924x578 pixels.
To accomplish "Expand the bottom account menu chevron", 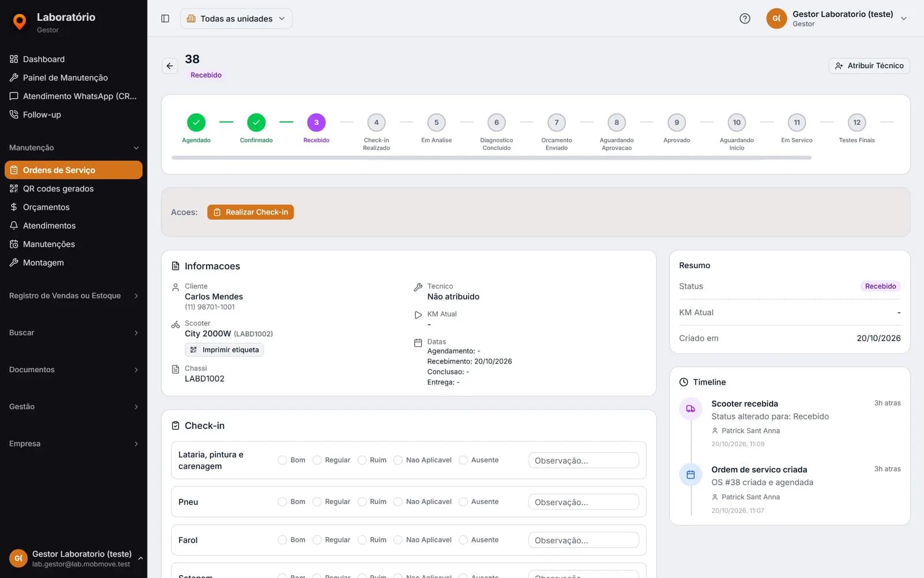I will (x=140, y=558).
